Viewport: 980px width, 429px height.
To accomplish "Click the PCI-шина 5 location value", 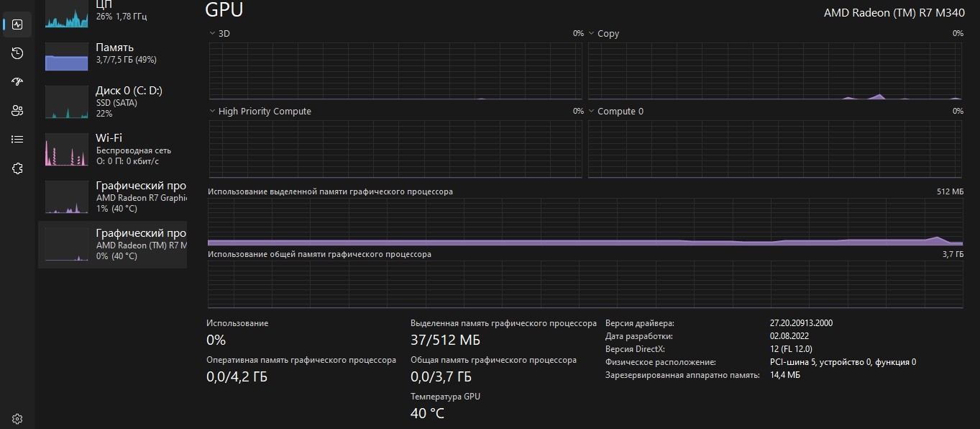I will point(843,362).
